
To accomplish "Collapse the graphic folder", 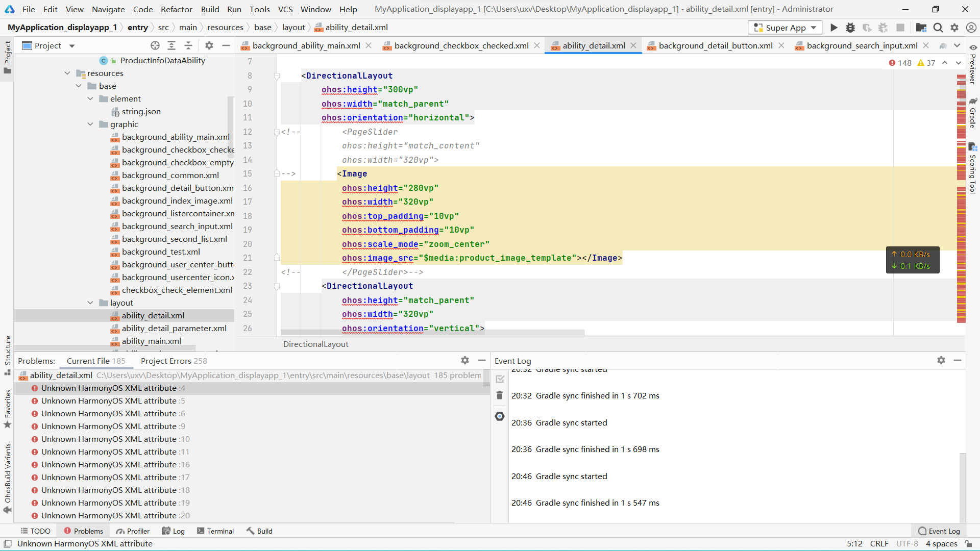I will tap(90, 124).
